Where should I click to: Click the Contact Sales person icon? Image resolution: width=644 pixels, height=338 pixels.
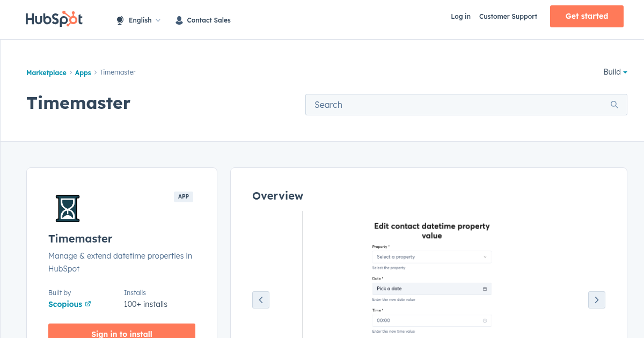[x=179, y=20]
